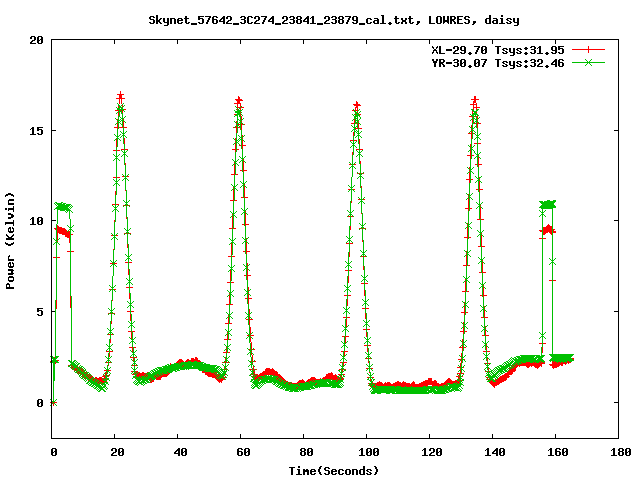
Task: Click the y-axis tick label 5
Action: [x=40, y=312]
